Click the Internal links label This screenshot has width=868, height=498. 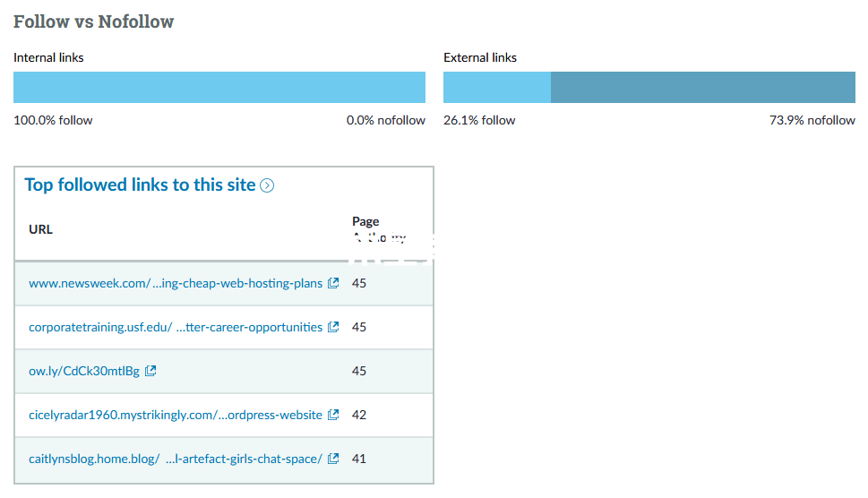[x=48, y=57]
